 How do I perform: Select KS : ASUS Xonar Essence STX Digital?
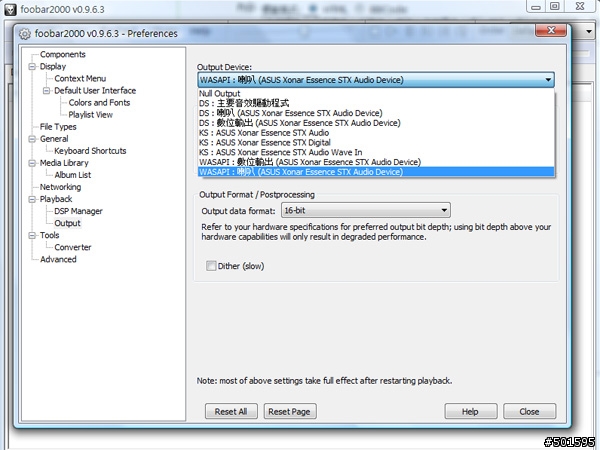click(x=376, y=142)
